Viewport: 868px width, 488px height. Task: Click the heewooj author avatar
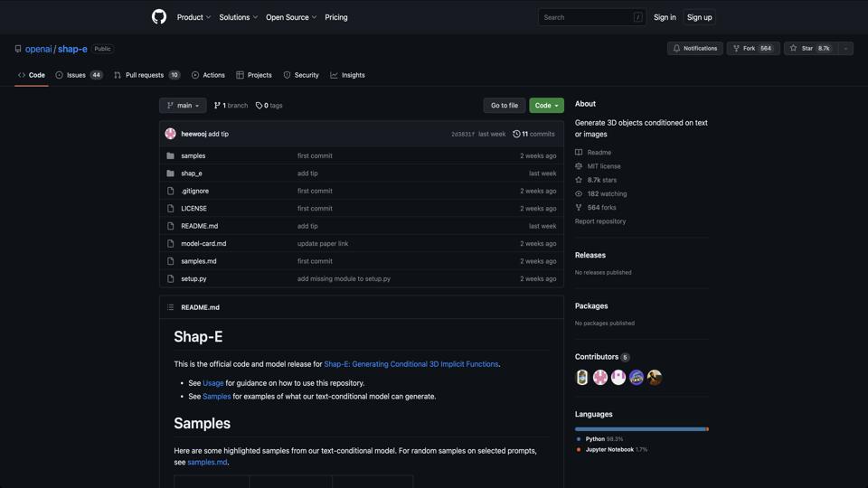click(170, 134)
